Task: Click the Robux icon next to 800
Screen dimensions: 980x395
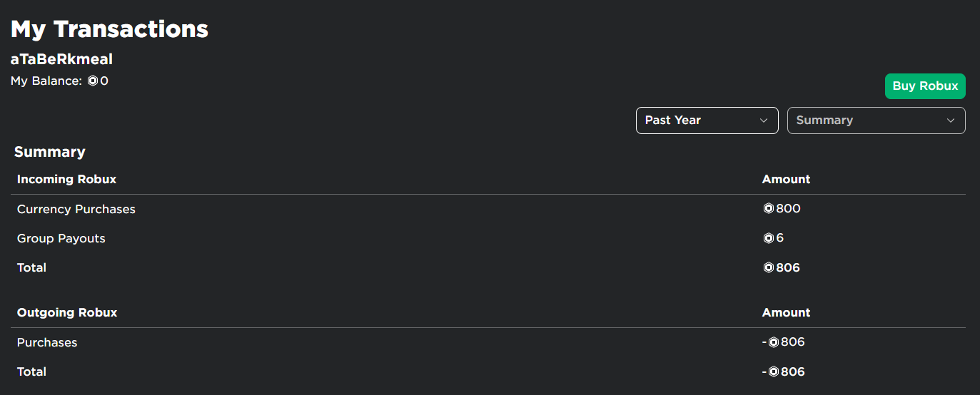Action: (768, 209)
